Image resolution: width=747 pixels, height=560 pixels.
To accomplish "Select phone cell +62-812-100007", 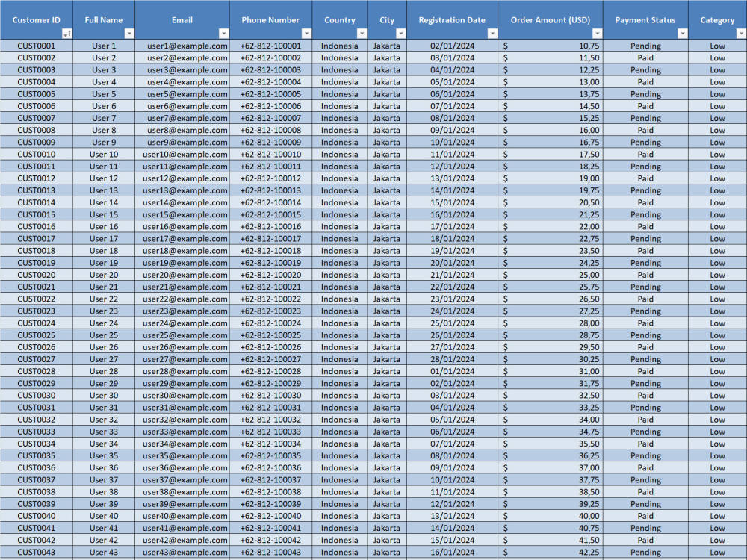I will (x=270, y=118).
